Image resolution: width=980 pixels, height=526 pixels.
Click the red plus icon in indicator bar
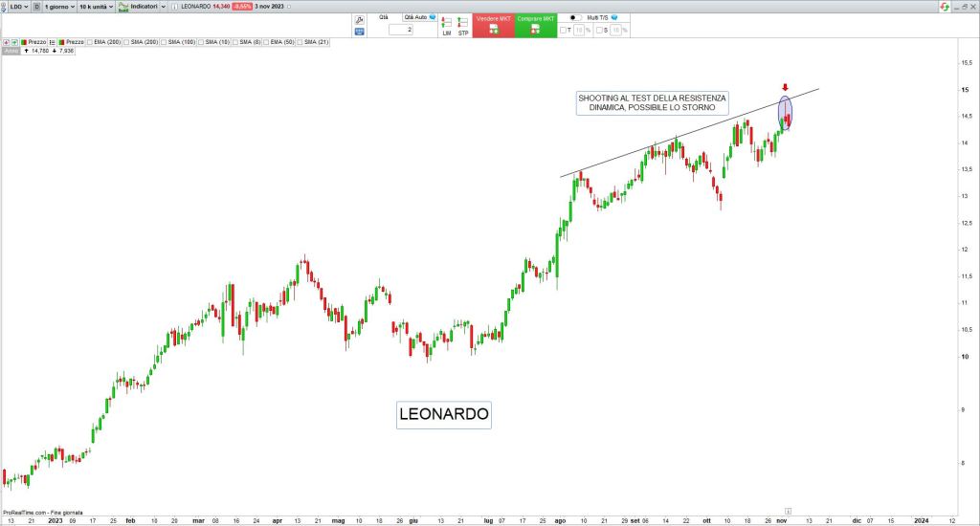(7, 42)
